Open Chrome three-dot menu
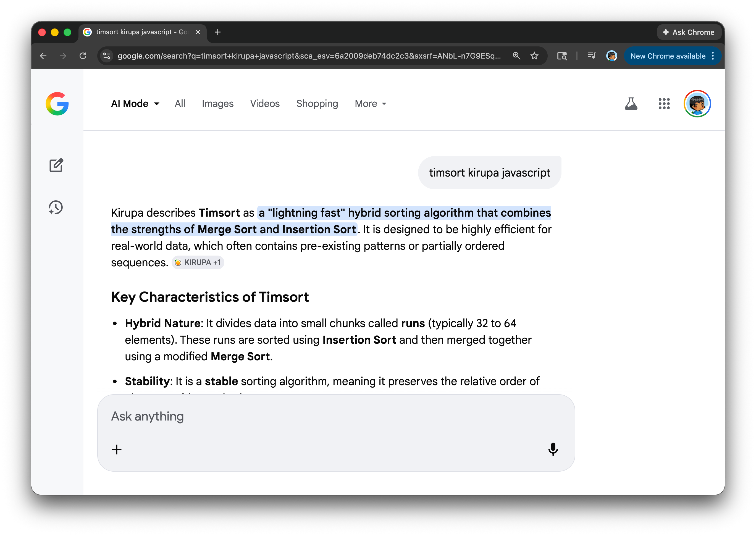 click(713, 56)
